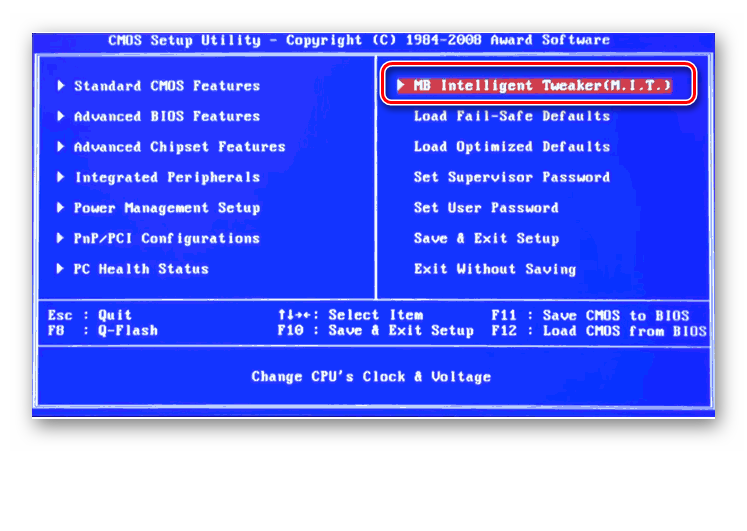Click Change CPU's Clock & Voltage description
The width and height of the screenshot is (747, 531).
click(x=371, y=377)
